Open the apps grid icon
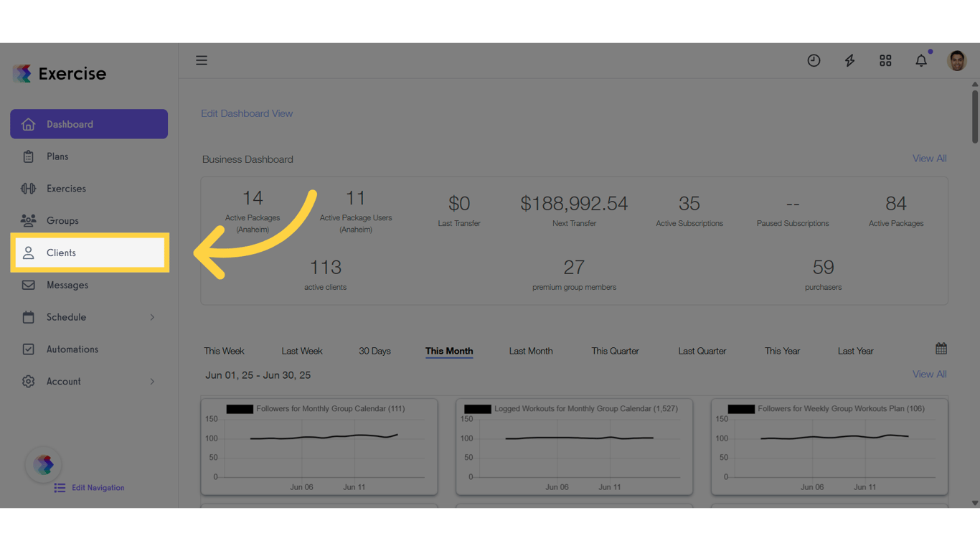Viewport: 980px width, 551px height. [885, 60]
